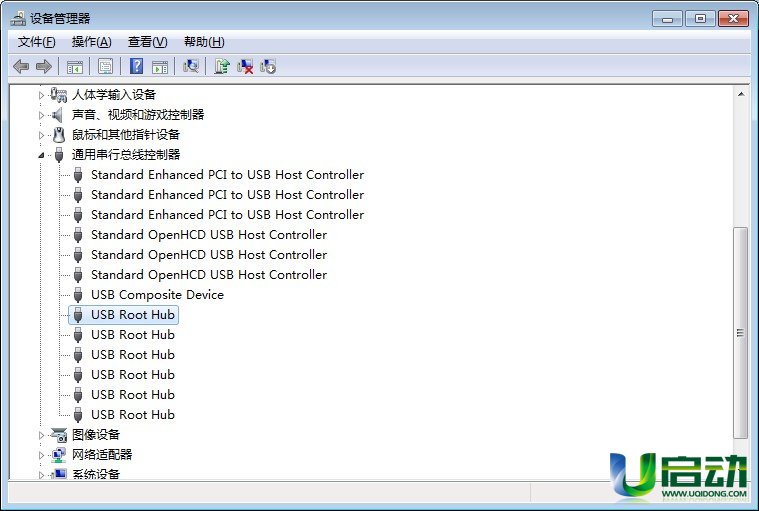Click the scrollbar up arrow

(x=741, y=94)
